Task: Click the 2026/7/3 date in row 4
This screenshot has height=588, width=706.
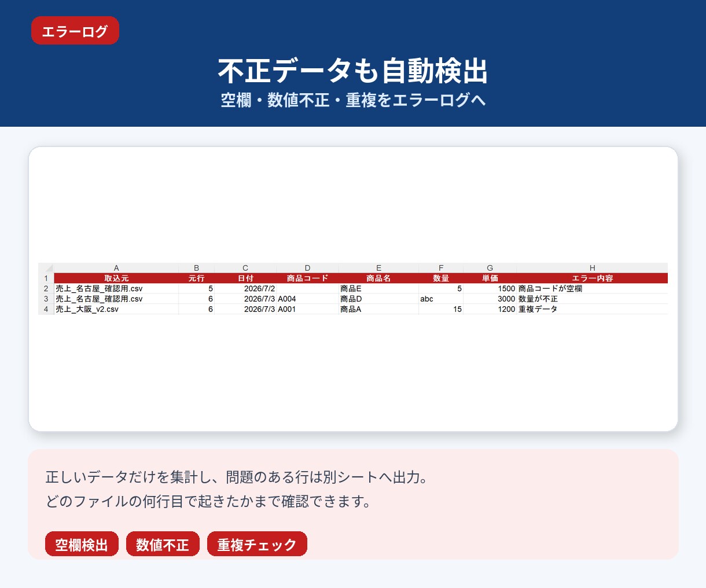Action: pyautogui.click(x=245, y=309)
